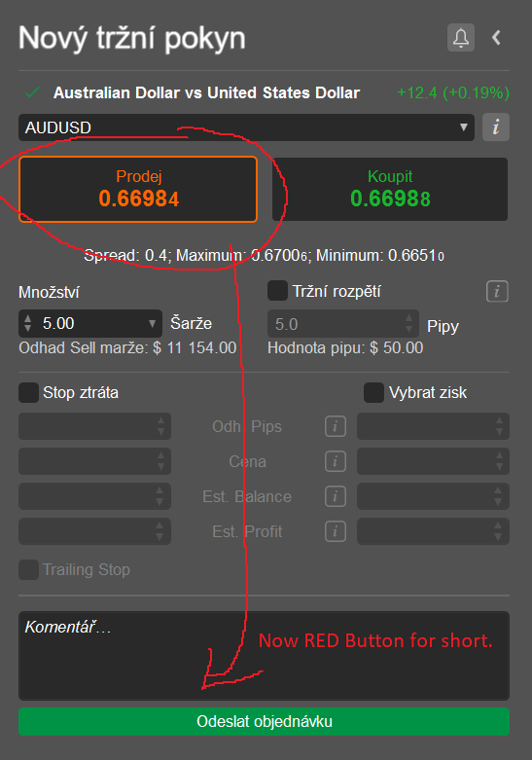Select the Koupit 0.66988 buy button

point(390,189)
